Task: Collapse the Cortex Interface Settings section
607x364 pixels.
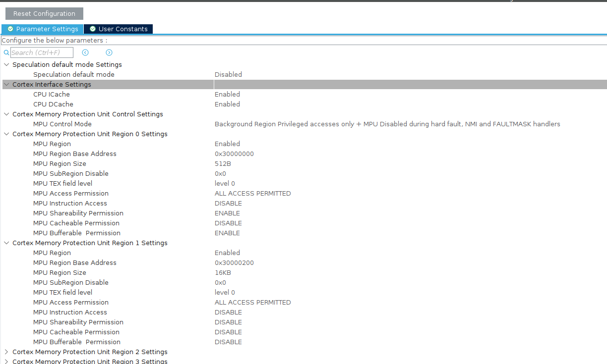Action: [6, 84]
